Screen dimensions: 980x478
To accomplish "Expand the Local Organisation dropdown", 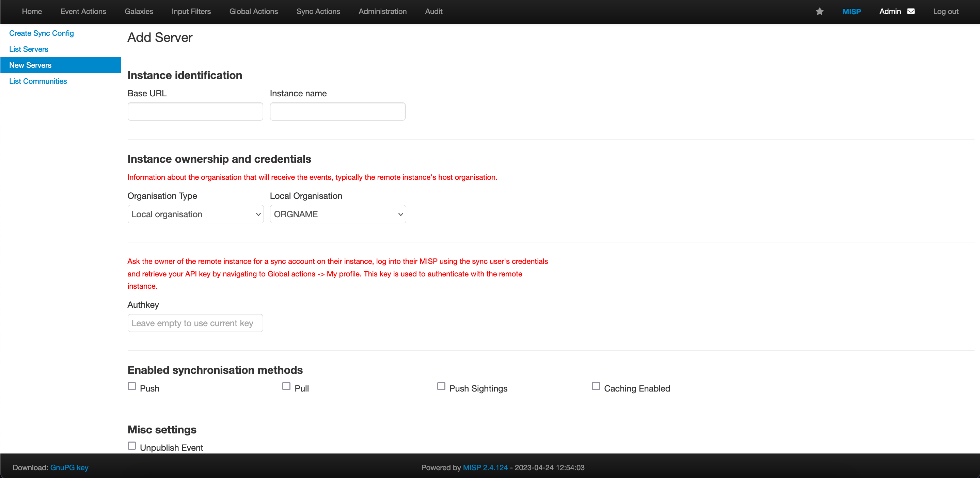I will pos(338,214).
